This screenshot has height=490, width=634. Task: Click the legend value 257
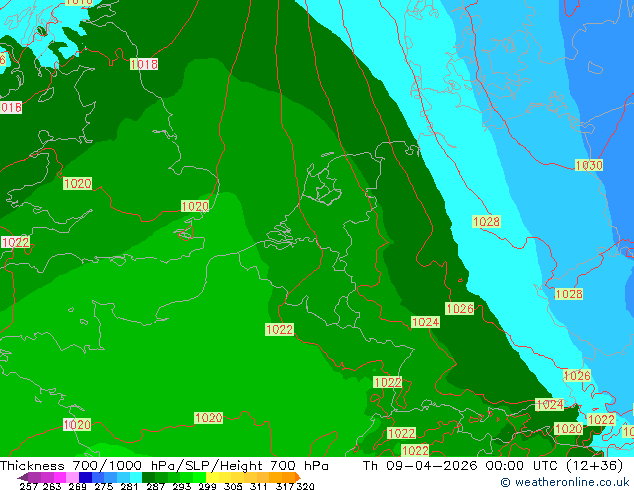29,486
